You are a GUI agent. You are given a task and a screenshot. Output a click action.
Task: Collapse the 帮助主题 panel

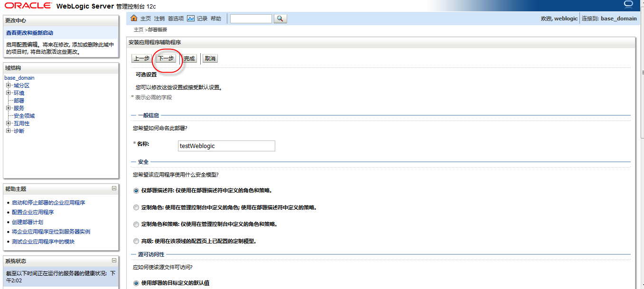click(114, 188)
